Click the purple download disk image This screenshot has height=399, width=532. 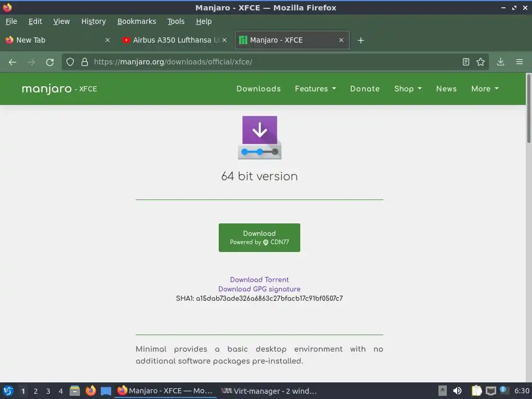260,137
